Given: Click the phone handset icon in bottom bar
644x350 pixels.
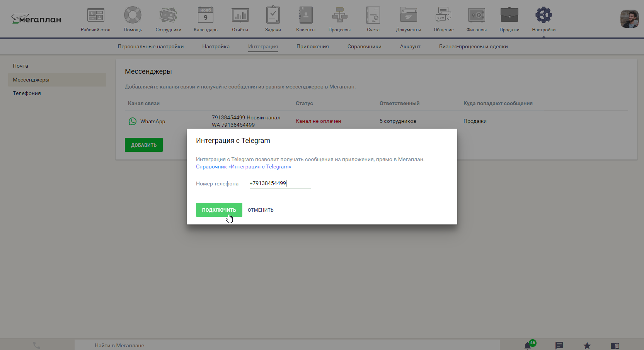Looking at the screenshot, I should [37, 345].
